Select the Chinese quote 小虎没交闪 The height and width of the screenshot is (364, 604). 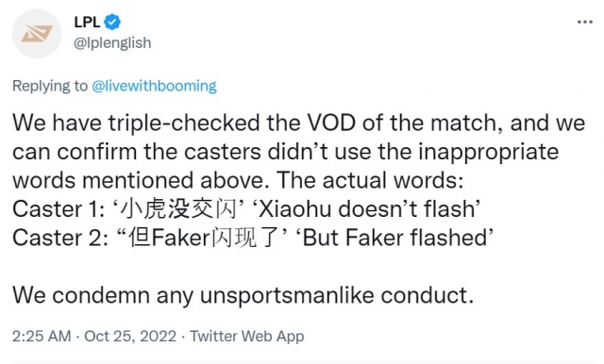pos(178,209)
